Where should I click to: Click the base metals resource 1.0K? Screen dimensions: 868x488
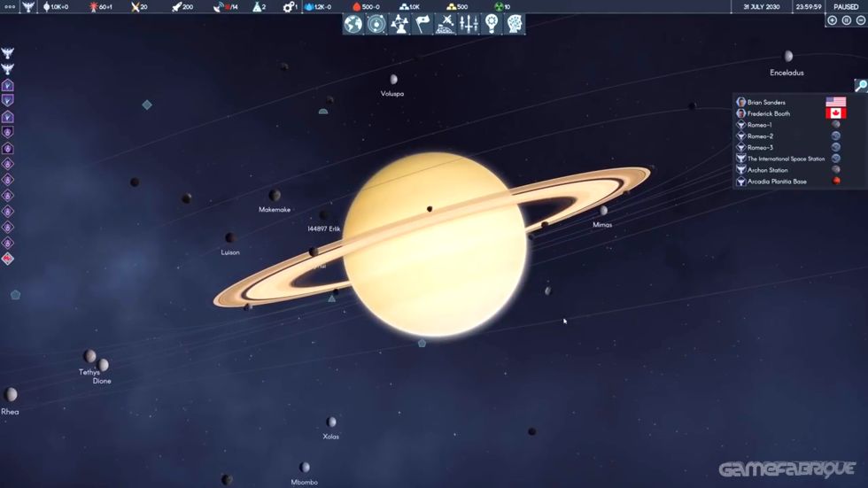coord(409,6)
